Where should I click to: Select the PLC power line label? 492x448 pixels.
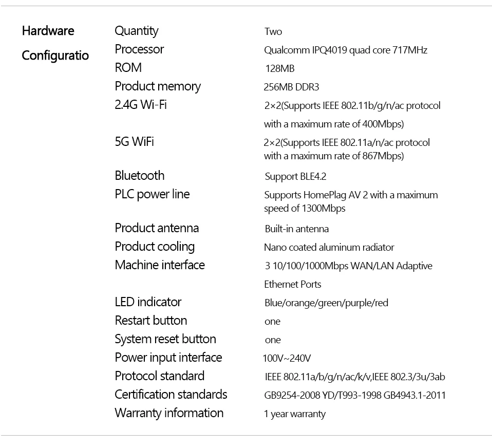[x=152, y=194]
